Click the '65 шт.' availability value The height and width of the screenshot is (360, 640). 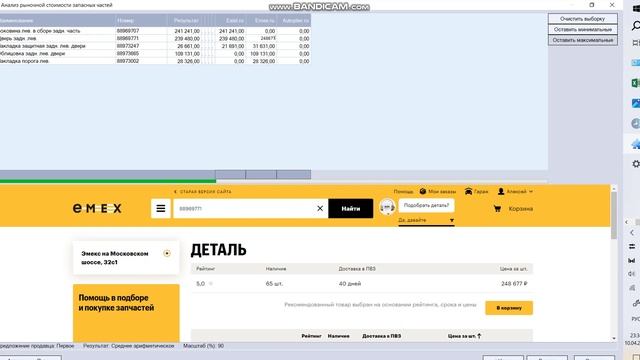[274, 283]
